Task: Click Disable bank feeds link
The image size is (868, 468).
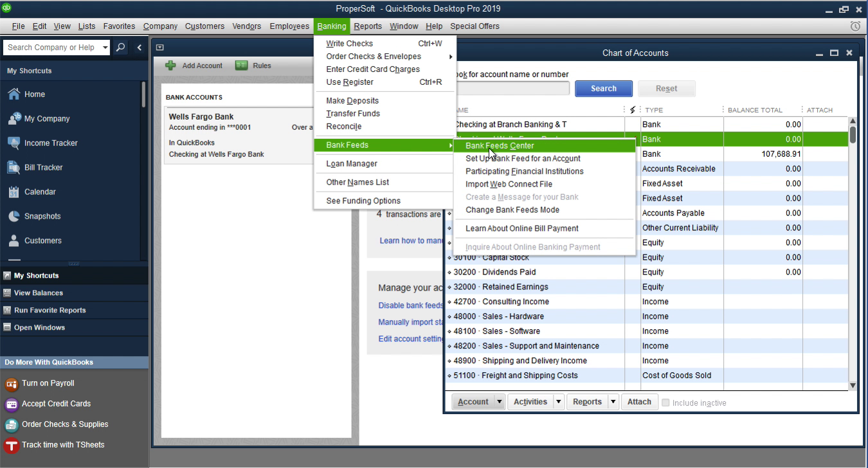Action: [411, 305]
